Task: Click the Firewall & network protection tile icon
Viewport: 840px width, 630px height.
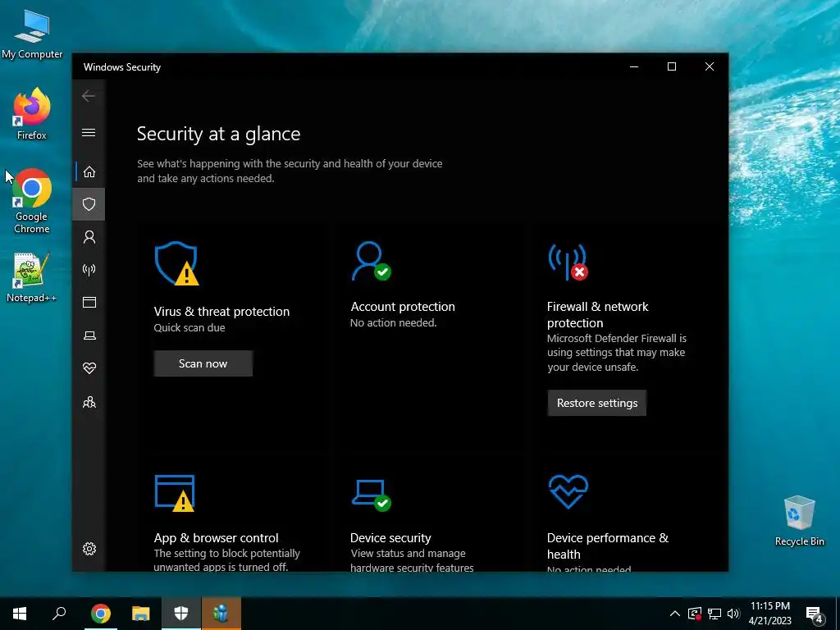Action: click(x=568, y=262)
